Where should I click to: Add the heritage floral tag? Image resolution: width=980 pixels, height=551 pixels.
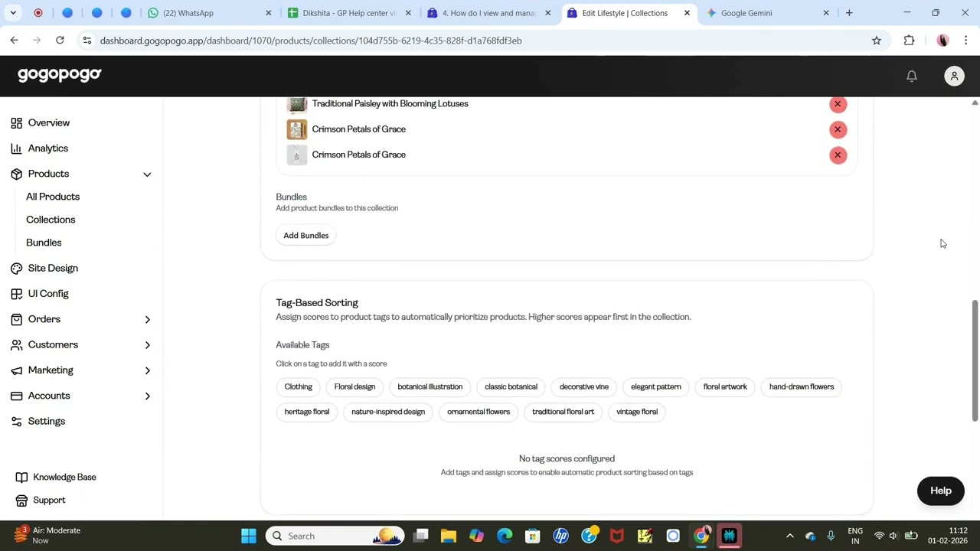(307, 412)
